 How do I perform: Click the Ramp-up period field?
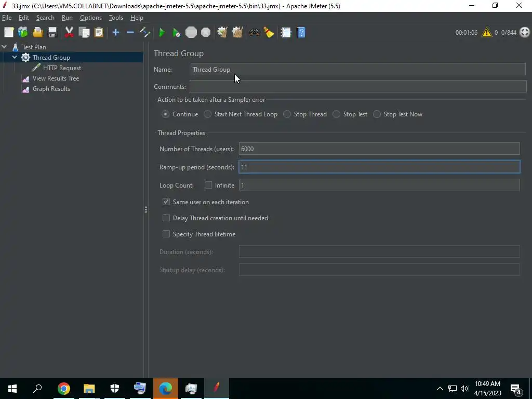click(x=379, y=167)
